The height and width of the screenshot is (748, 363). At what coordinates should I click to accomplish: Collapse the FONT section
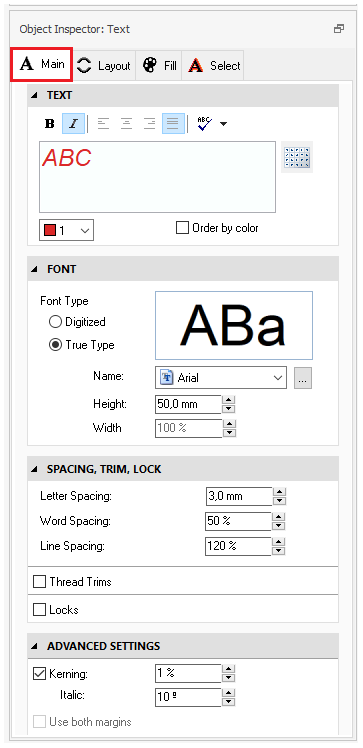click(34, 270)
